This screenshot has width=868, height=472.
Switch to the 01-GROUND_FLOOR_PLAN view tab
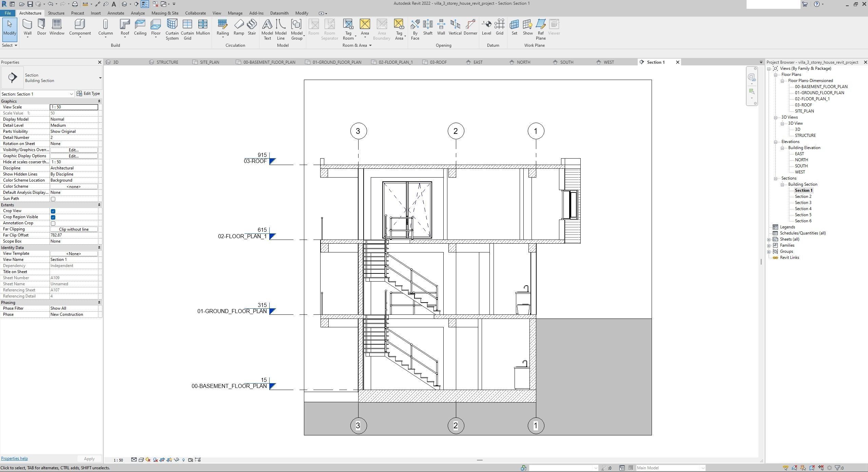point(336,62)
